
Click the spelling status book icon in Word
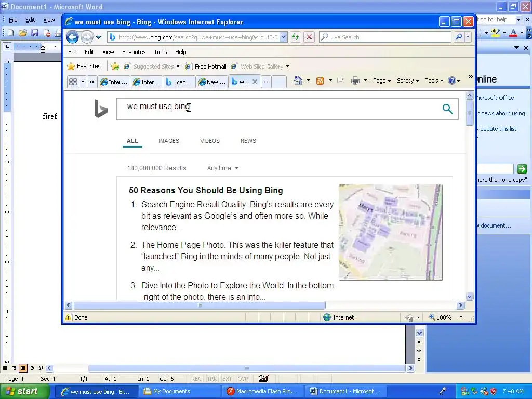point(263,379)
